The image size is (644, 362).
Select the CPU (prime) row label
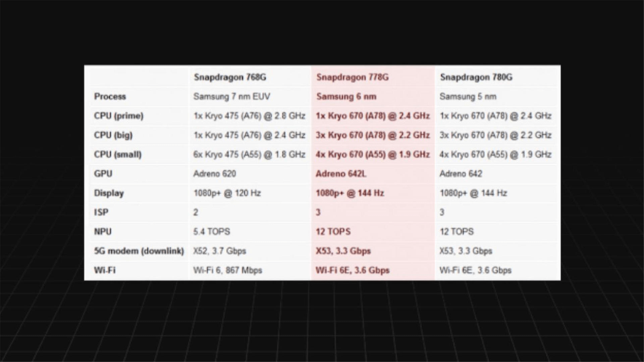[x=119, y=116]
